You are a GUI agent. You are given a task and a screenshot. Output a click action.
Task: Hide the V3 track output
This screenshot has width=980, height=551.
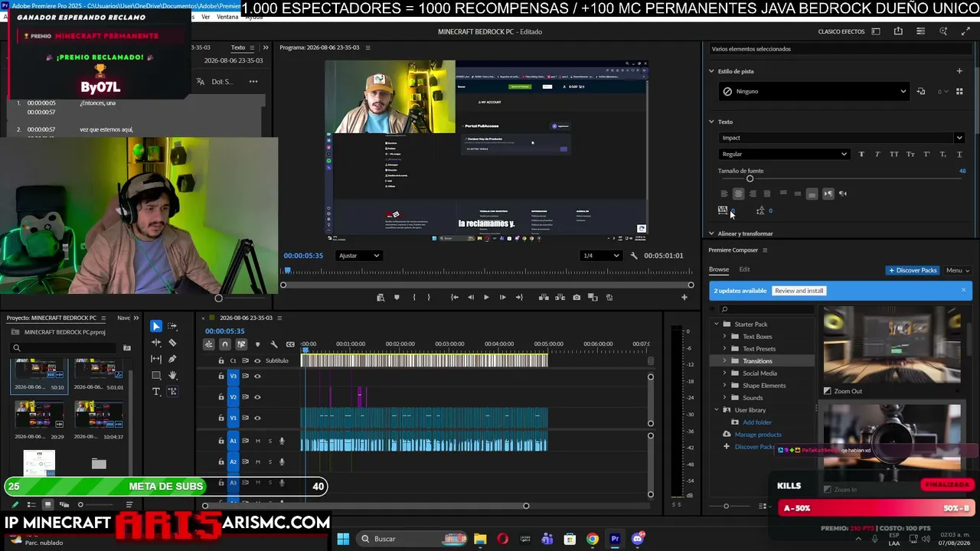(257, 376)
